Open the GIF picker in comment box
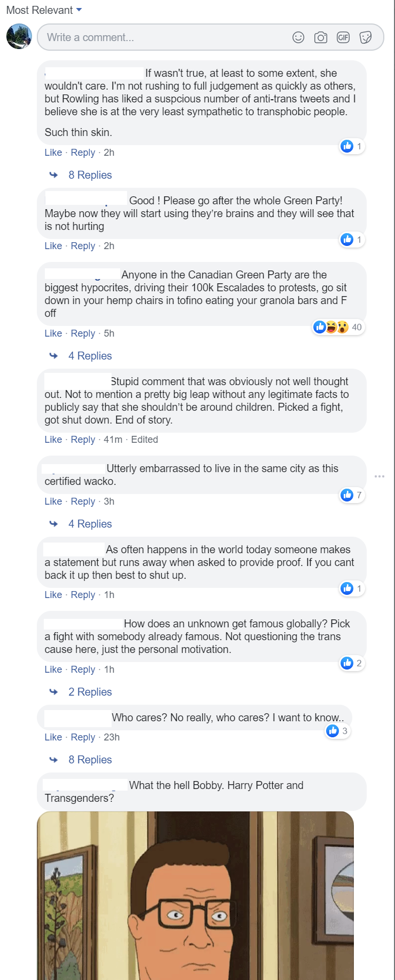395x980 pixels. click(x=343, y=37)
